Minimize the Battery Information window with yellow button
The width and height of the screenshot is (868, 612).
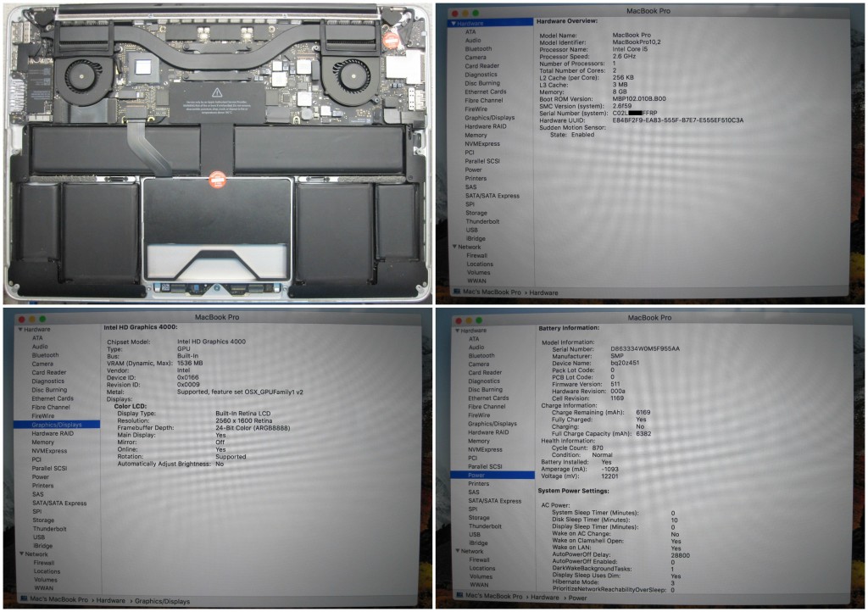pyautogui.click(x=470, y=319)
